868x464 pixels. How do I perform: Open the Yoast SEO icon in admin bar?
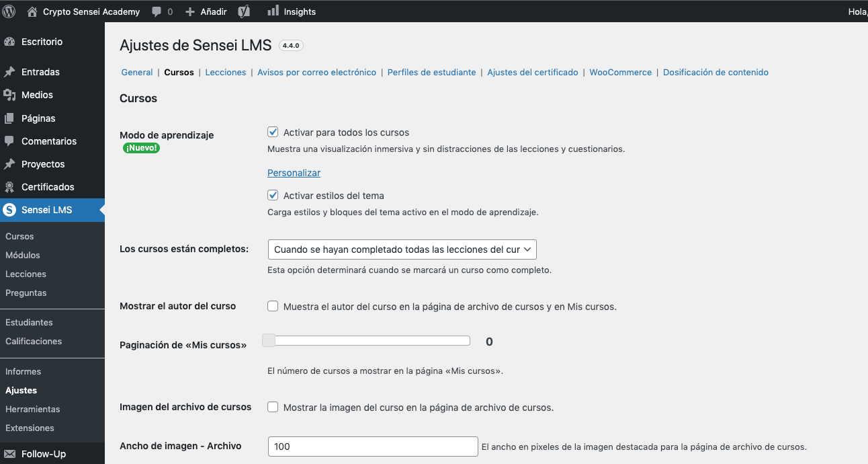point(245,11)
